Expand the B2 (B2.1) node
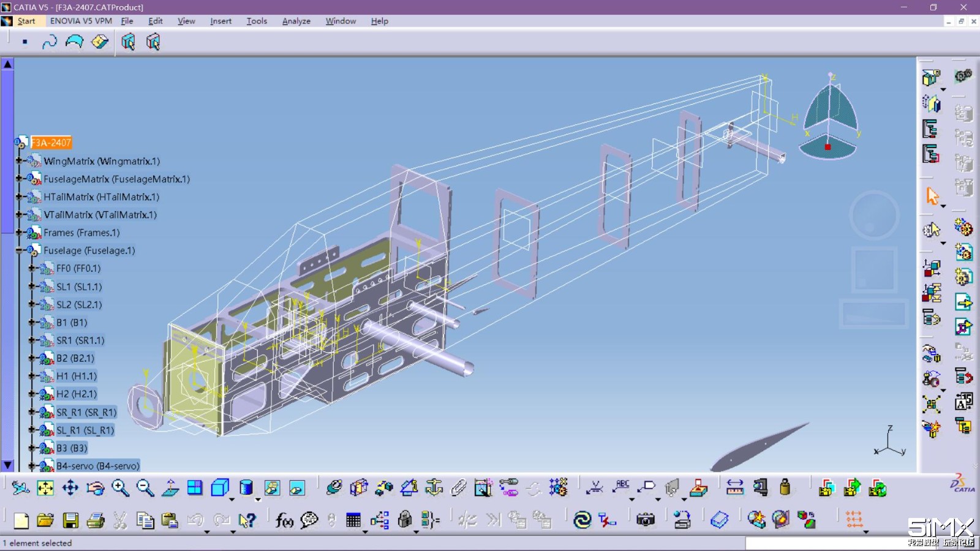 click(x=32, y=358)
